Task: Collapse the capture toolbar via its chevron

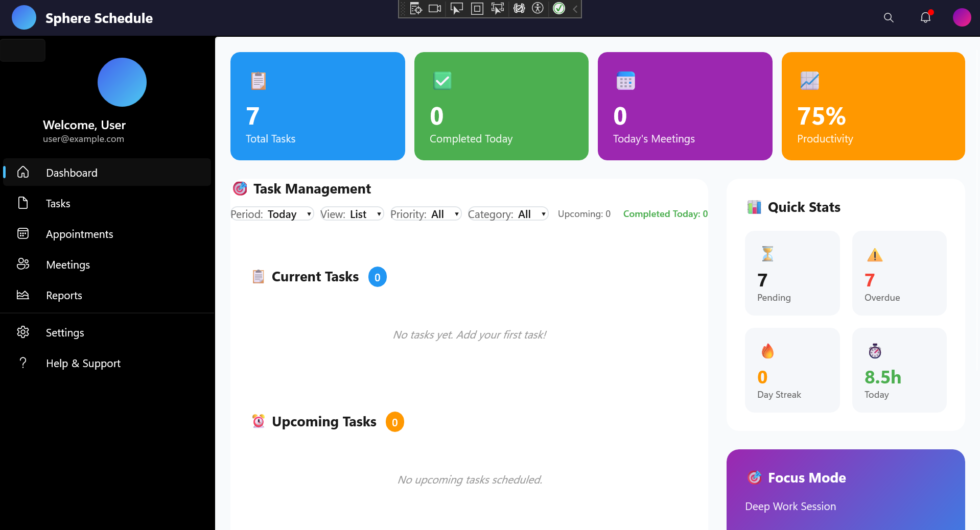Action: (x=574, y=8)
